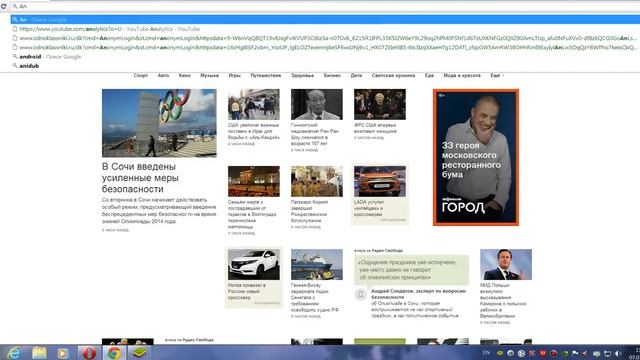Launch Opera browser from the taskbar

(x=89, y=353)
